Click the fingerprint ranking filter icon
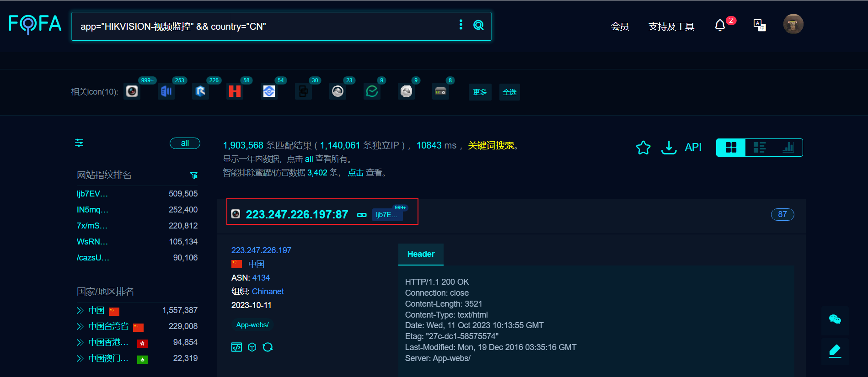Viewport: 868px width, 377px height. [x=194, y=175]
